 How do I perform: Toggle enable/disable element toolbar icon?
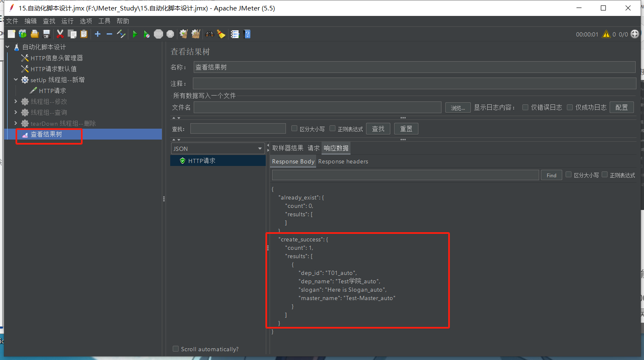click(121, 34)
